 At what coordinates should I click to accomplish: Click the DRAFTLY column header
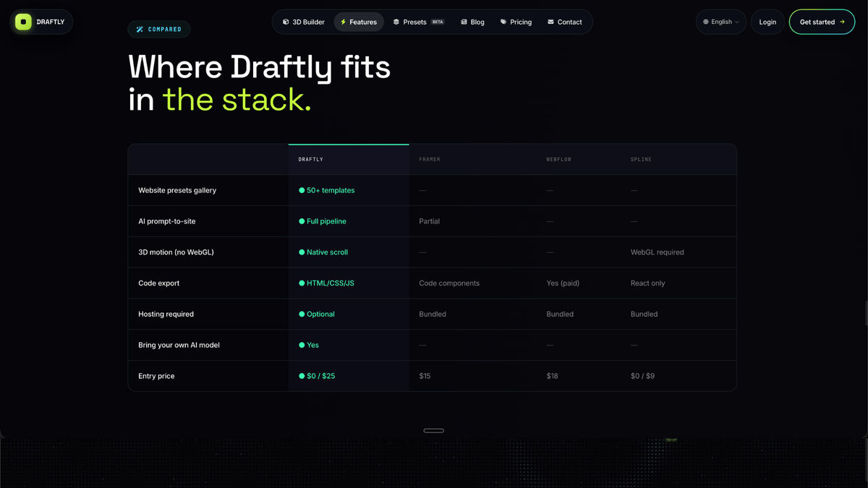click(311, 159)
